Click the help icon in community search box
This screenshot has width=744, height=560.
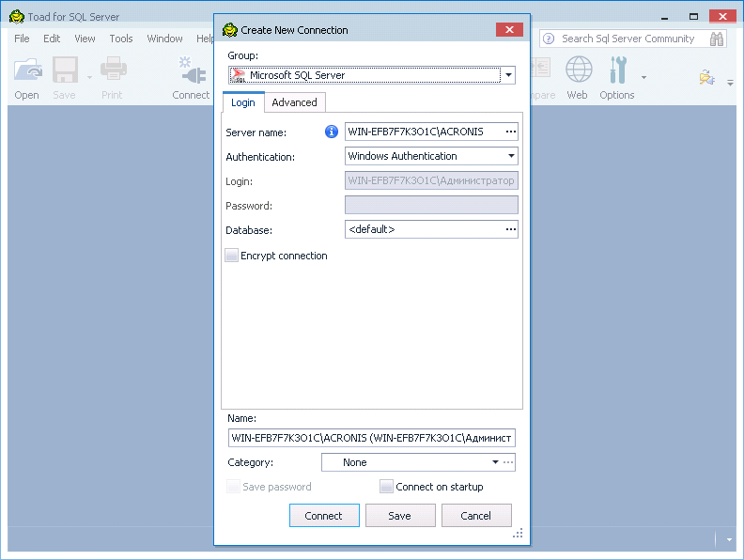549,39
